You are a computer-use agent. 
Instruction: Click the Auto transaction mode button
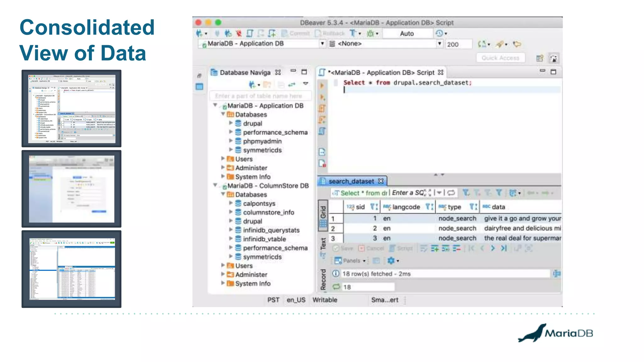(407, 34)
